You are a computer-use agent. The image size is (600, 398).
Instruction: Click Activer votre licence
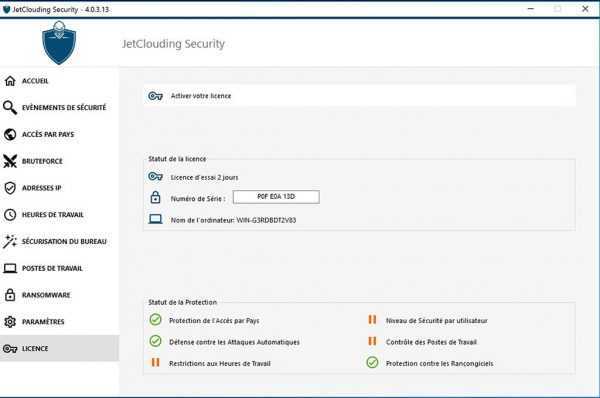pyautogui.click(x=360, y=96)
